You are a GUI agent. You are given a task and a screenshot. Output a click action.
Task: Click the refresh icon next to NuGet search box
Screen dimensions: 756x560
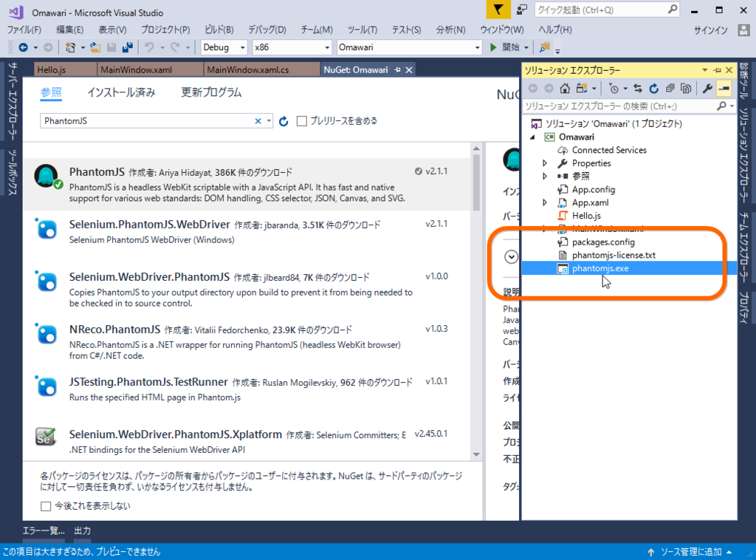pos(283,121)
